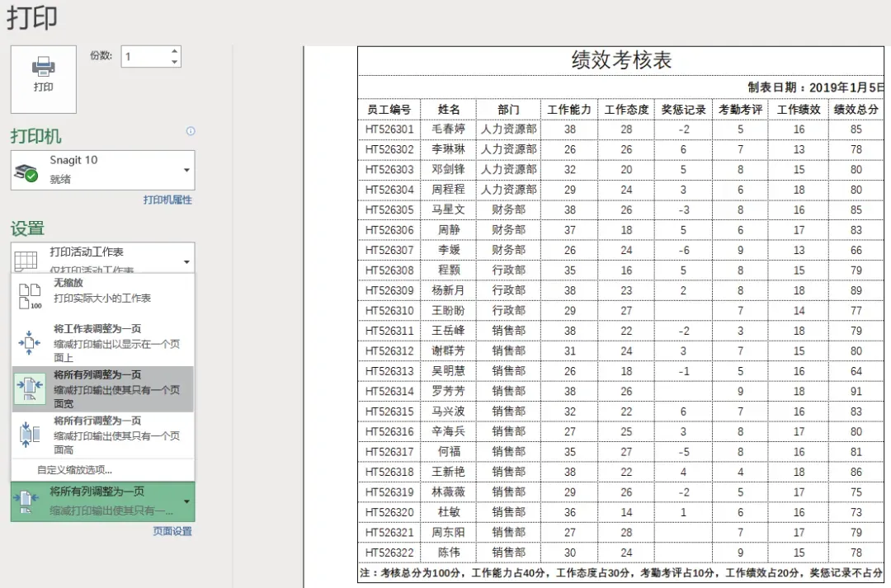Click the 工作绩效 column header
891x588 pixels.
point(799,109)
